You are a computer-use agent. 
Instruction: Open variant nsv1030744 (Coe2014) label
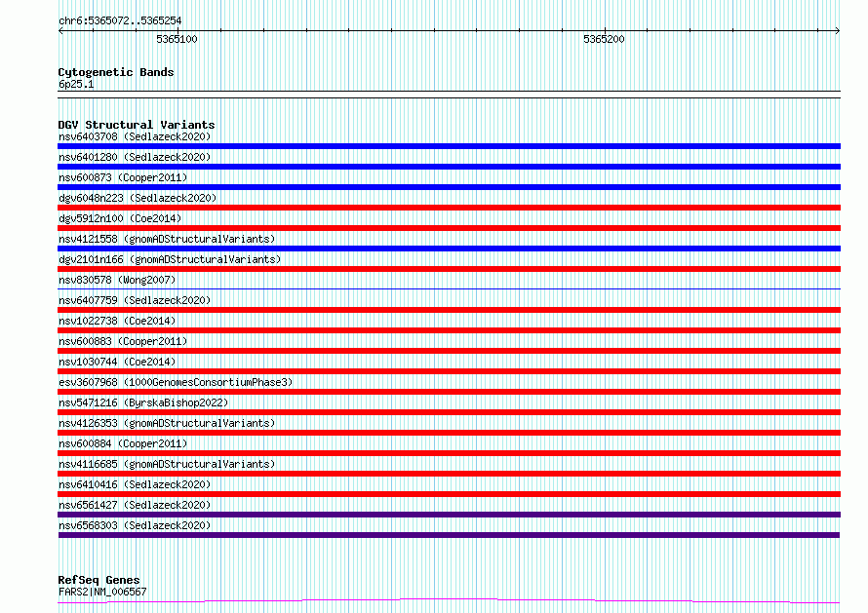tap(117, 362)
